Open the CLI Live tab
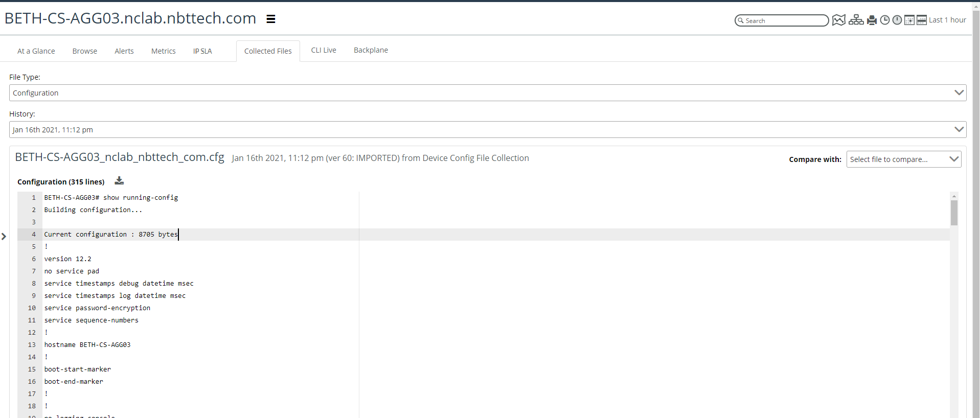 click(324, 50)
